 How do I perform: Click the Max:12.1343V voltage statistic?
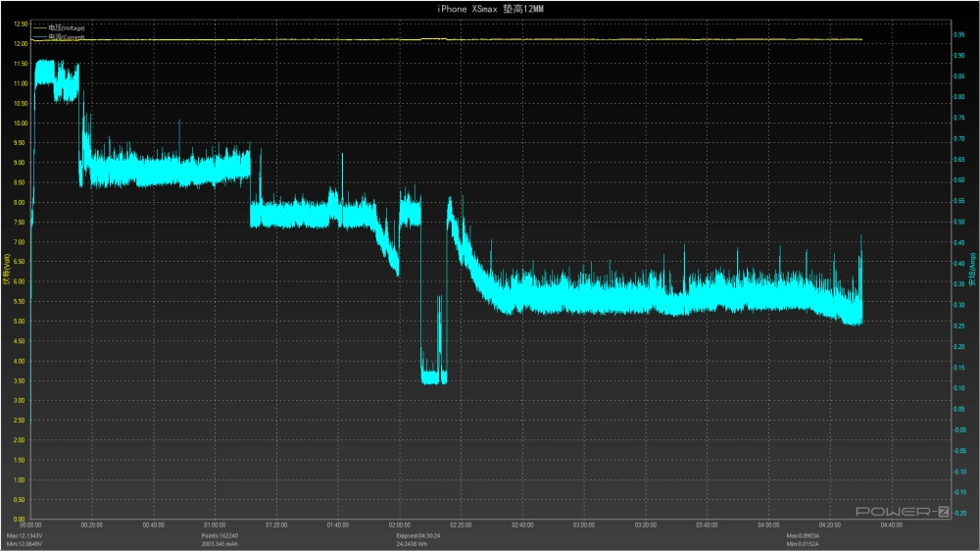pos(24,536)
